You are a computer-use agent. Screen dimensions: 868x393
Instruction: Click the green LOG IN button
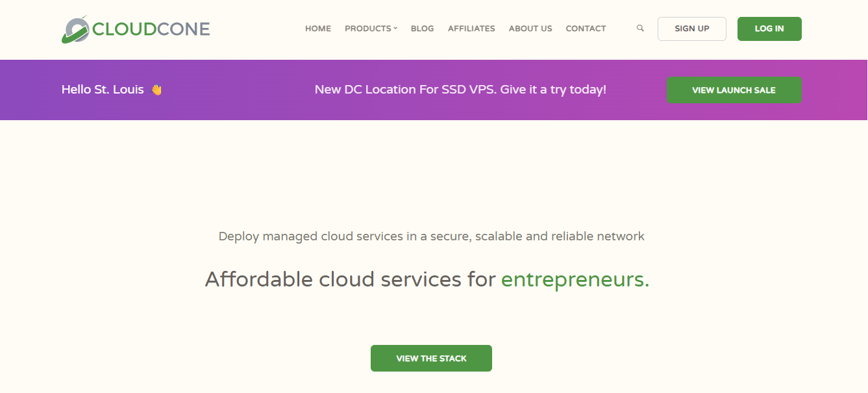click(769, 29)
